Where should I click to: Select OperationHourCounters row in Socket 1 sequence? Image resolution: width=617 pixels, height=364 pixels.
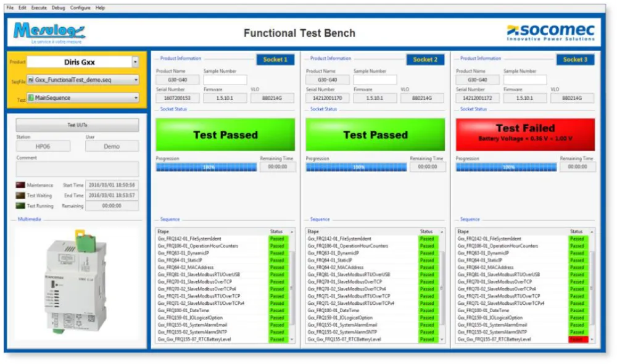click(223, 246)
